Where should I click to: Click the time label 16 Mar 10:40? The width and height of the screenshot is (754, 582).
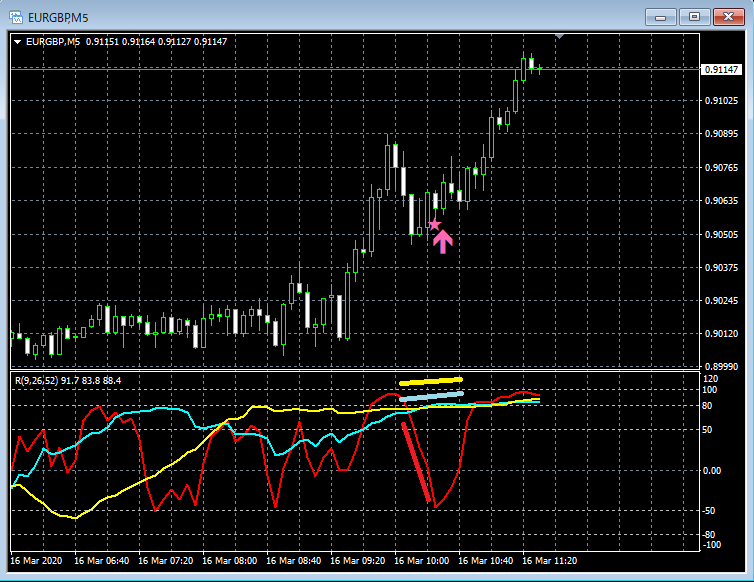pyautogui.click(x=486, y=560)
